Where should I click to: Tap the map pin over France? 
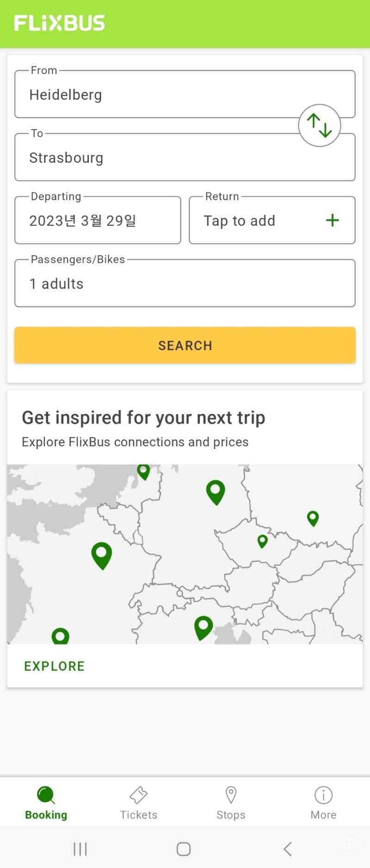tap(102, 555)
